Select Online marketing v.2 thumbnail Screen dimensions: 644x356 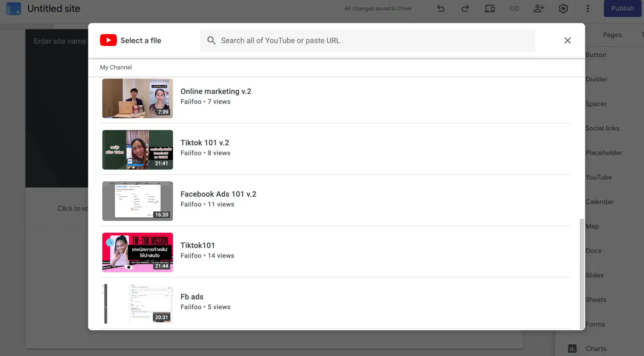pos(138,98)
